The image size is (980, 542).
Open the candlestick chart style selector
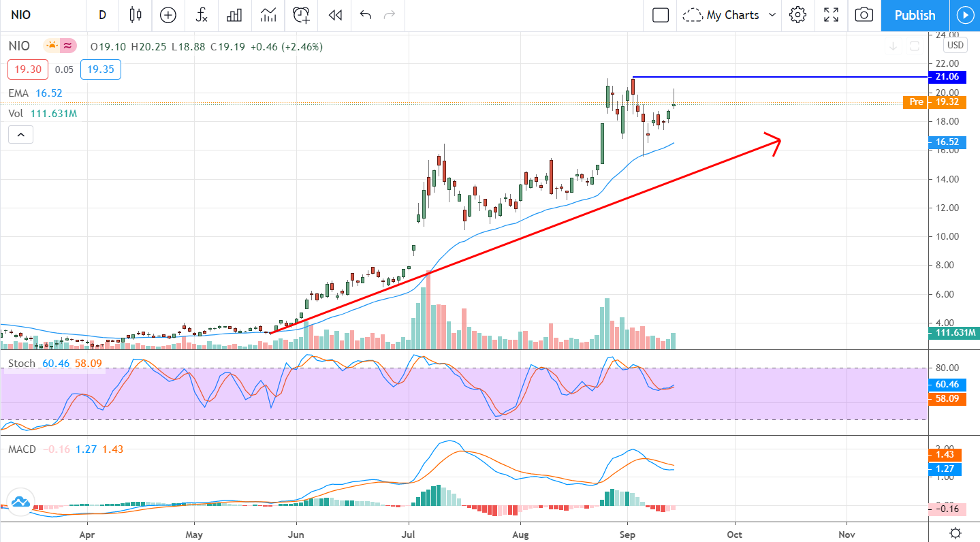[x=135, y=15]
